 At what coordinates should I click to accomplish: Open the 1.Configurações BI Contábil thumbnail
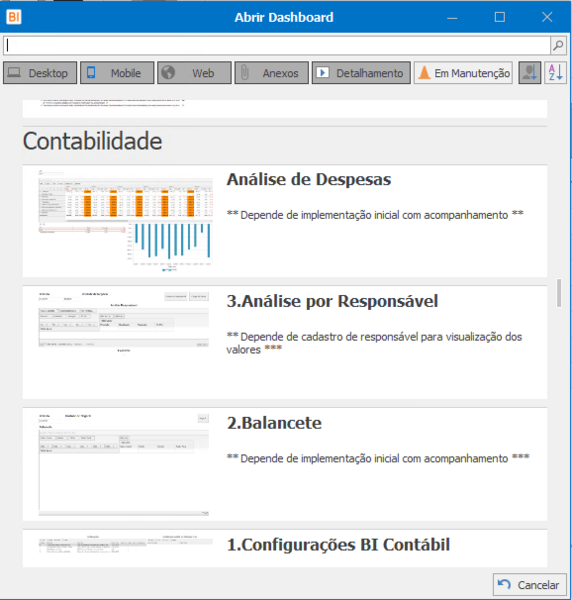pyautogui.click(x=125, y=545)
